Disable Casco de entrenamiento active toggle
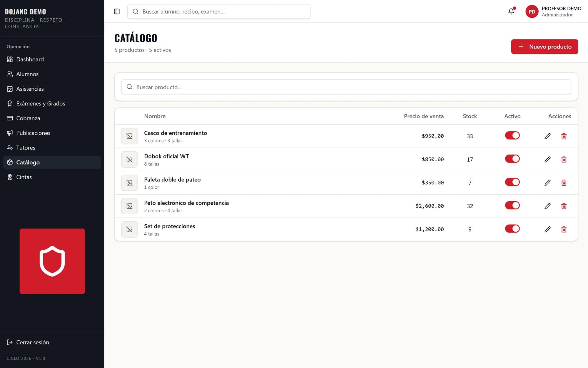Image resolution: width=588 pixels, height=368 pixels. pyautogui.click(x=512, y=135)
